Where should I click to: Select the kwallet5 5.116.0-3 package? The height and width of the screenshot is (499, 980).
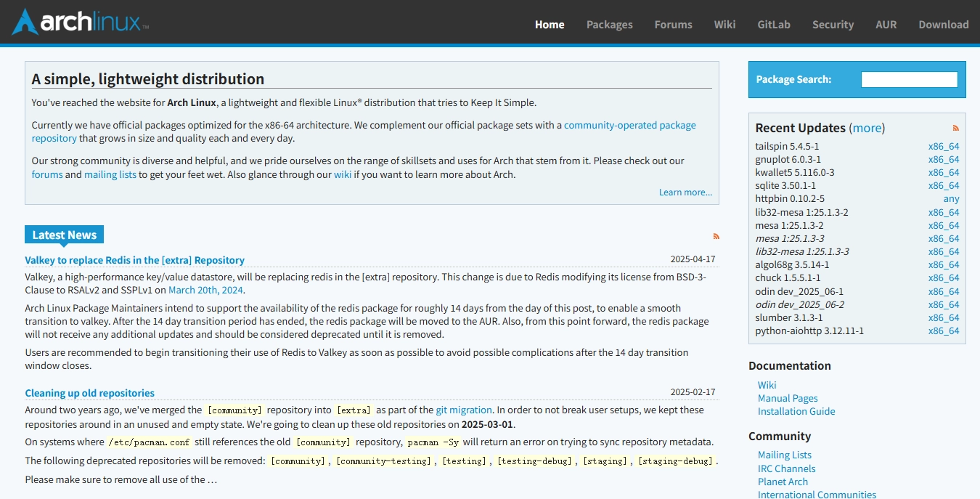click(795, 172)
